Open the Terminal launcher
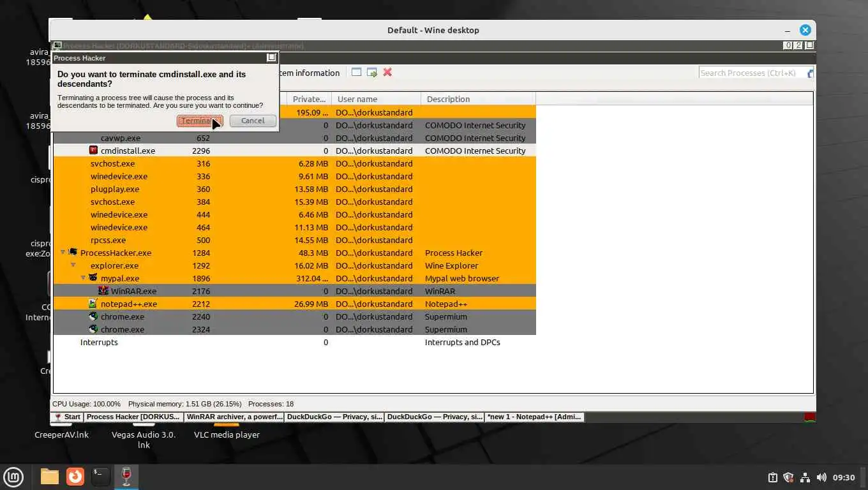Viewport: 868px width, 490px height. tap(100, 477)
